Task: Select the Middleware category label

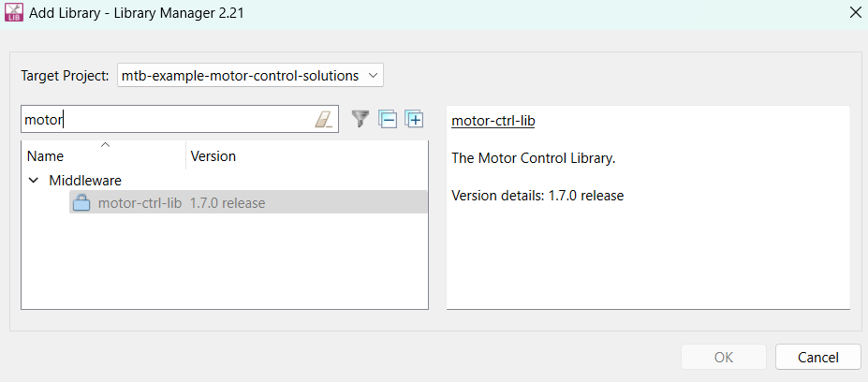Action: [85, 180]
